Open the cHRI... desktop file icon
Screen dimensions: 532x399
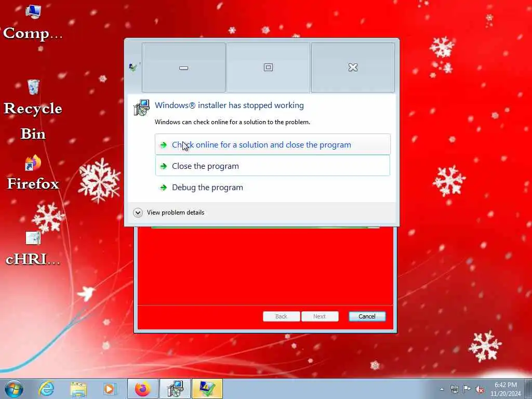[33, 248]
